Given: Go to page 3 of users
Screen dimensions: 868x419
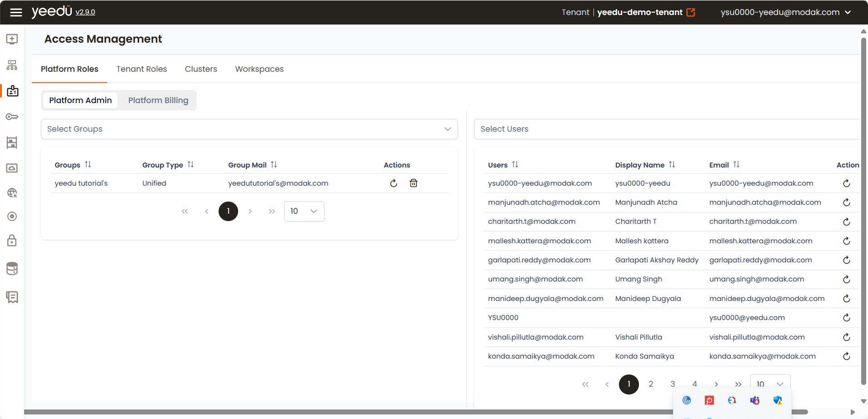Looking at the screenshot, I should tap(673, 384).
